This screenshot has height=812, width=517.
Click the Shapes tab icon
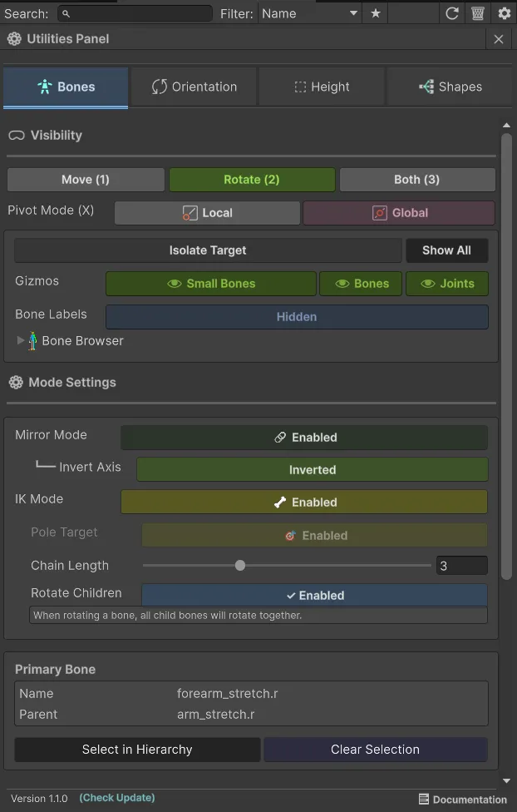point(426,86)
